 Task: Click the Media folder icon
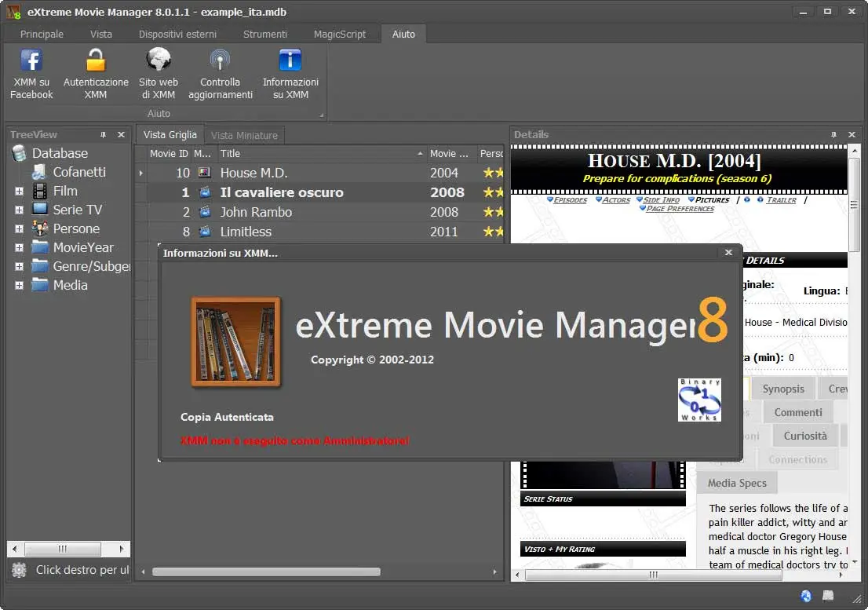40,284
